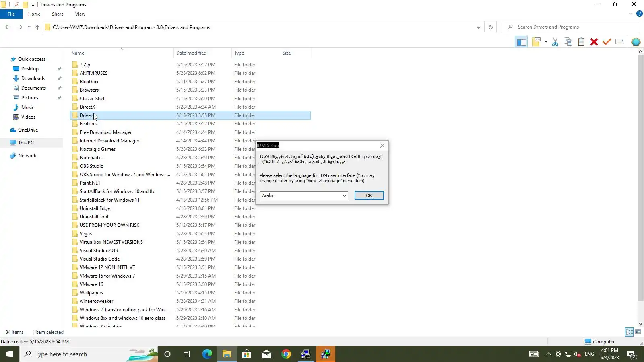Switch to the View ribbon tab

[80, 14]
